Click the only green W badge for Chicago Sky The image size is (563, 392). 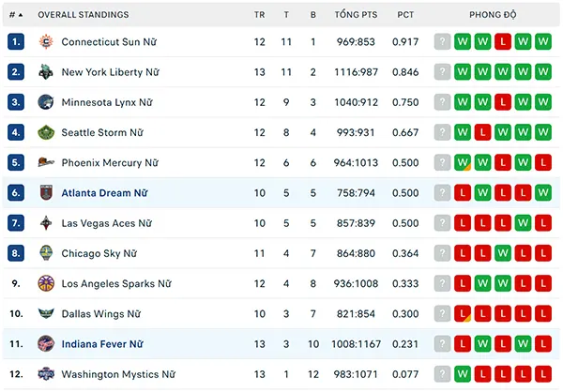[x=503, y=253]
